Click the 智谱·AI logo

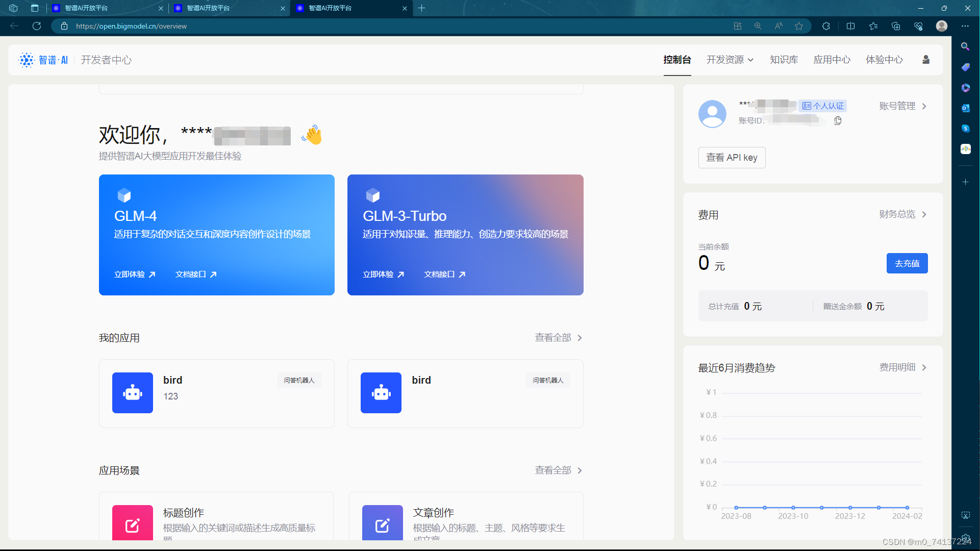pyautogui.click(x=43, y=60)
